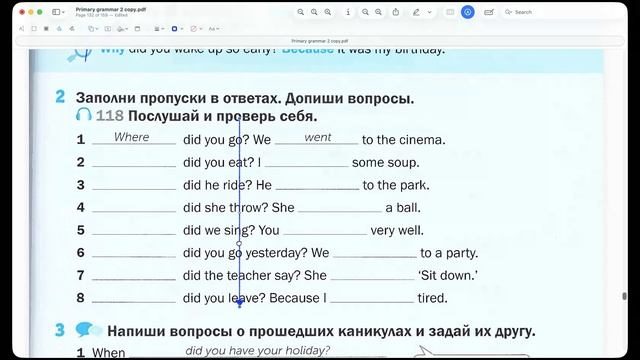Click 'tired.' at end of line 8
This screenshot has height=360, width=640.
coord(432,298)
